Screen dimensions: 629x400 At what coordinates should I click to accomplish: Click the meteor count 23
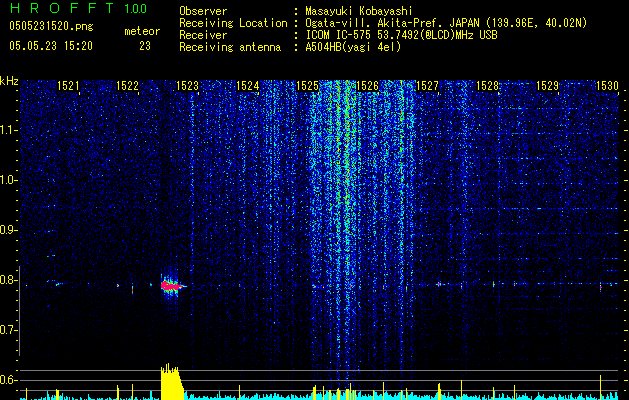pyautogui.click(x=145, y=46)
